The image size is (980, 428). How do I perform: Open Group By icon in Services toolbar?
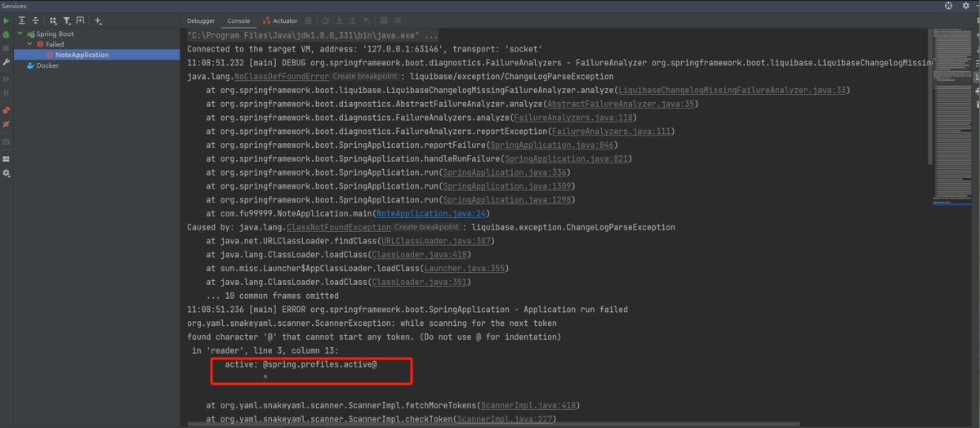pos(53,20)
